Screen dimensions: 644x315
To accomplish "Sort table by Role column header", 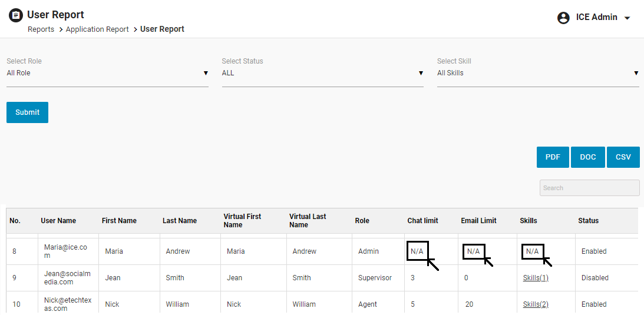I will [362, 221].
